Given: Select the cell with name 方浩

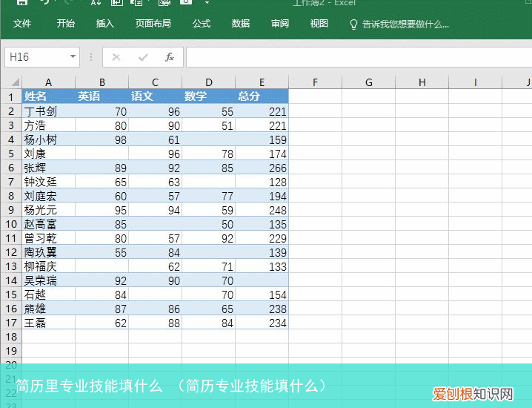Looking at the screenshot, I should (x=48, y=125).
